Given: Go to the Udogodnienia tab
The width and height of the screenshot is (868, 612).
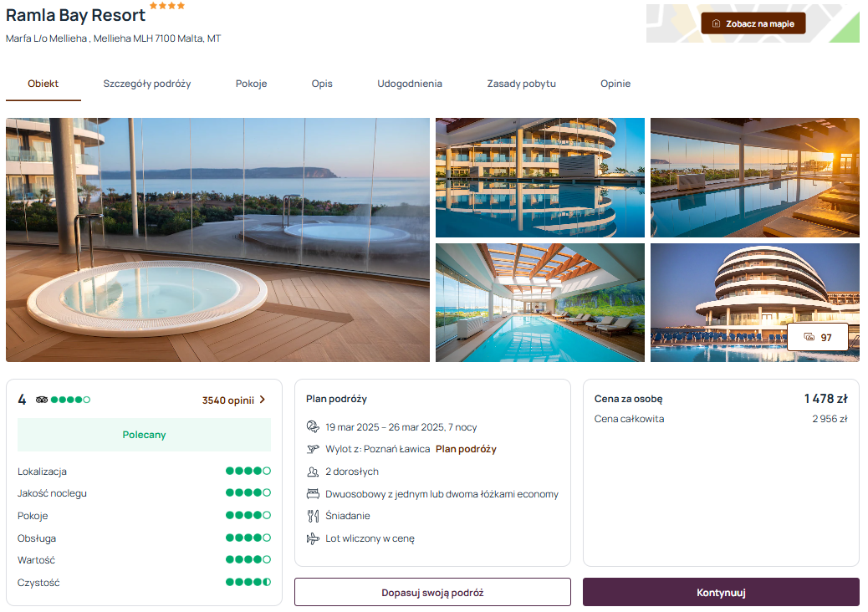Looking at the screenshot, I should pos(410,84).
